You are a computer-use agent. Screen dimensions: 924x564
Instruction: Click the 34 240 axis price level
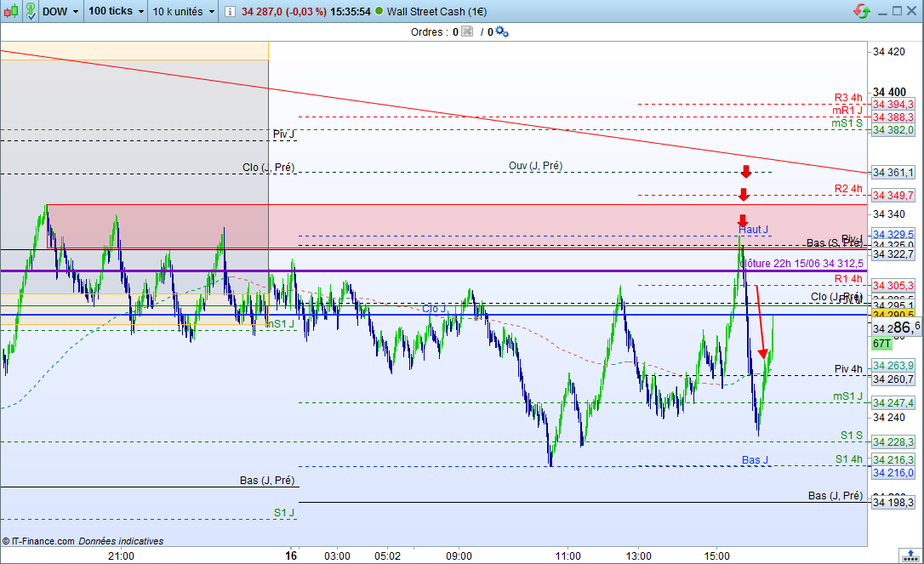coord(888,417)
